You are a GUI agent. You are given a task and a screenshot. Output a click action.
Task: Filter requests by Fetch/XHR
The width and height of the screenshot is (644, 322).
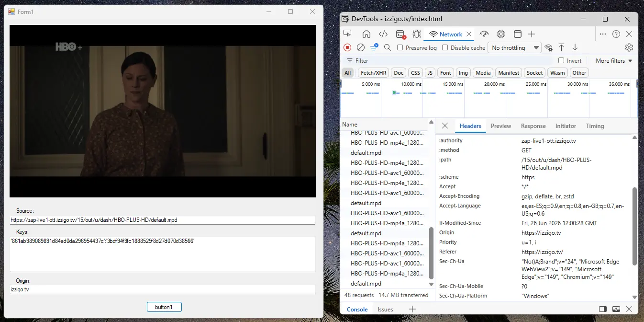point(373,73)
